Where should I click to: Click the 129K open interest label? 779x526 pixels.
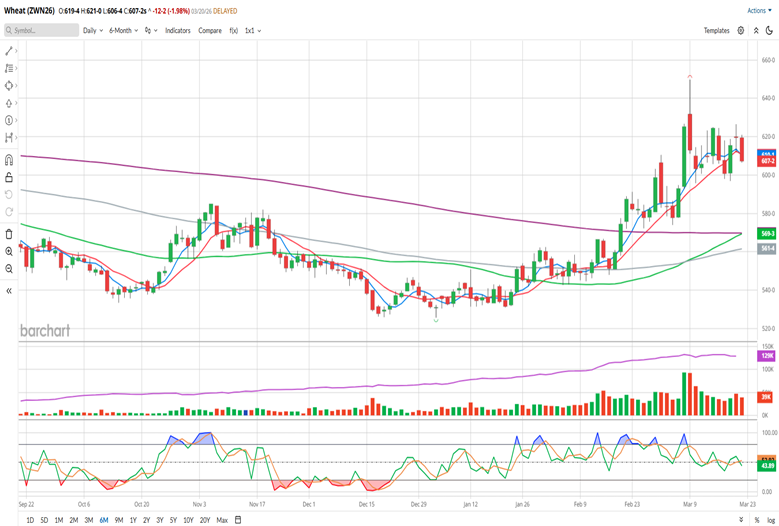(x=767, y=356)
